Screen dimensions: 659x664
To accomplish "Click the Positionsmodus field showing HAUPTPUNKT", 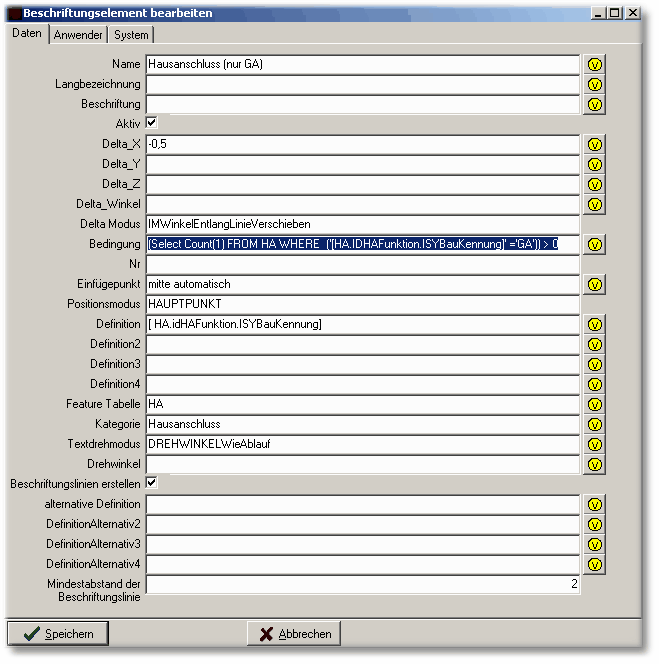I will click(x=362, y=304).
